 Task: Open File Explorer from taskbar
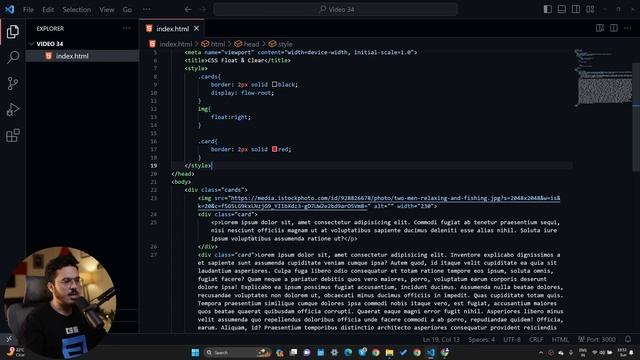click(389, 352)
